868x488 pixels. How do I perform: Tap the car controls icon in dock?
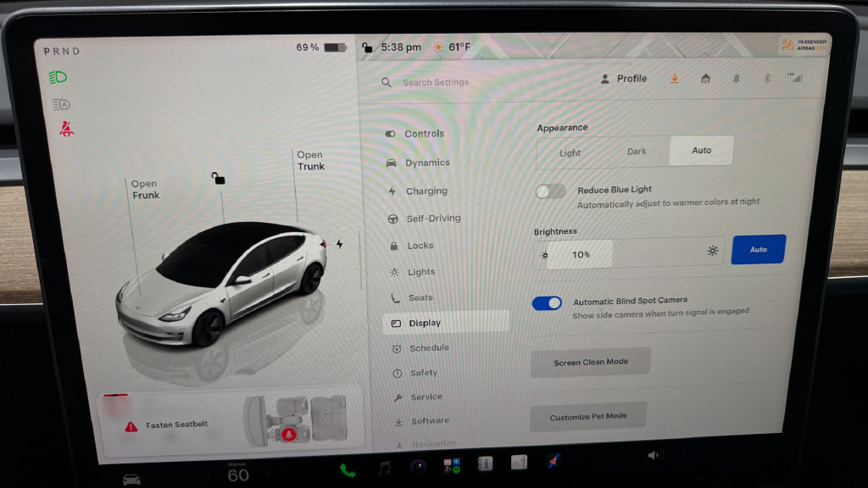click(x=131, y=480)
